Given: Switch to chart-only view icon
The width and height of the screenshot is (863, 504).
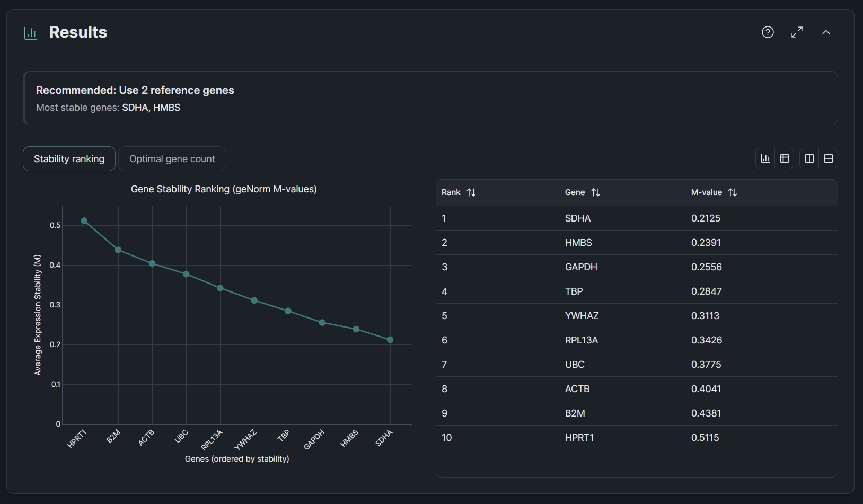Looking at the screenshot, I should click(765, 158).
